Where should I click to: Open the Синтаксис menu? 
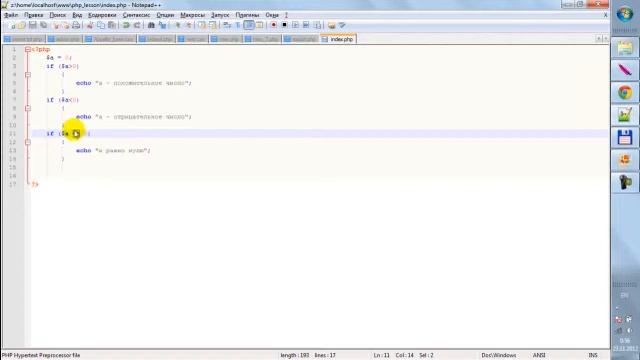[x=136, y=15]
